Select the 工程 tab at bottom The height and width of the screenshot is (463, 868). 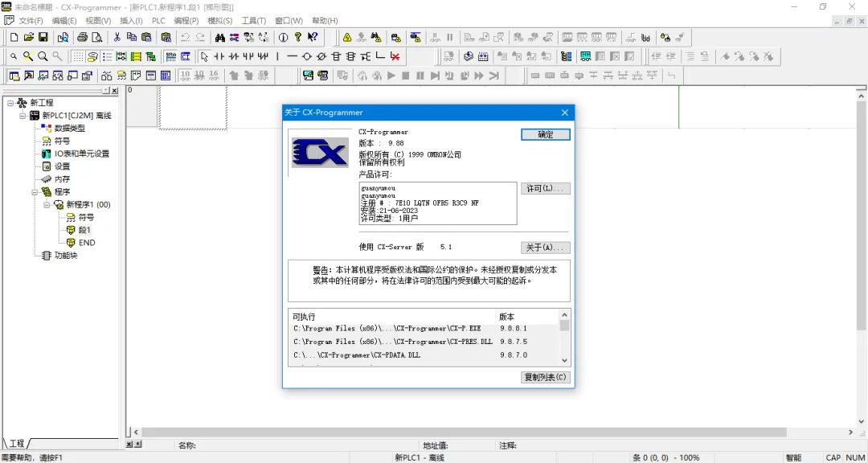(x=17, y=444)
